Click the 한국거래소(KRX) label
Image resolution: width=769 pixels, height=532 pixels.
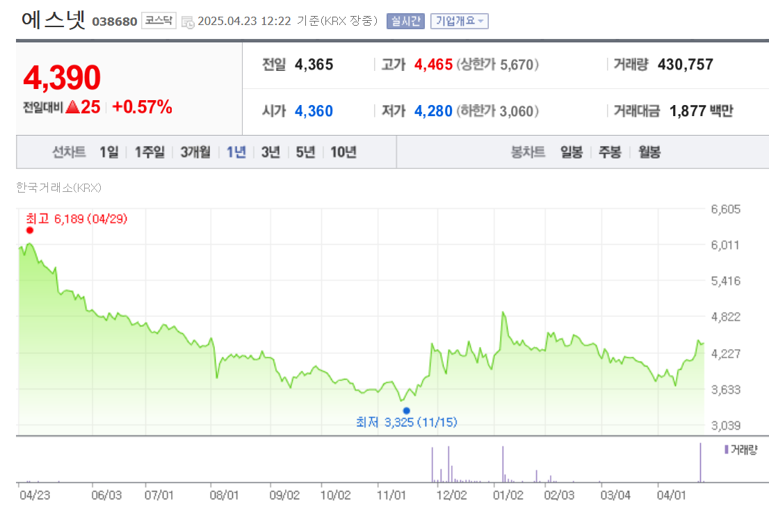coord(58,187)
